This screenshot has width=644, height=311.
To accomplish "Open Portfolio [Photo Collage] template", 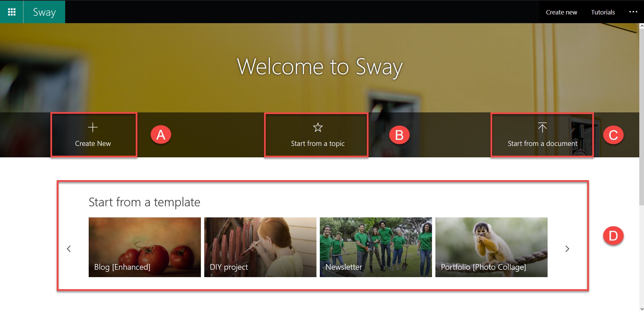I will (491, 247).
